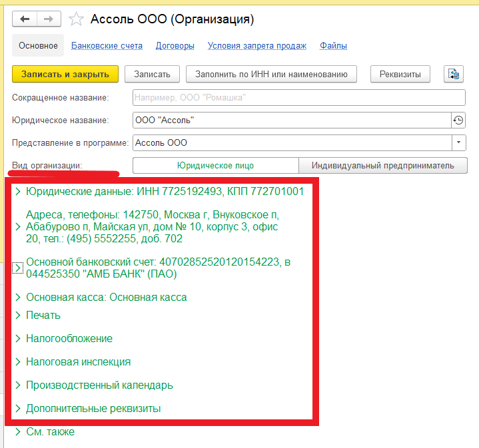The image size is (479, 448).
Task: Click into the Сокращенное название field
Action: tap(298, 98)
